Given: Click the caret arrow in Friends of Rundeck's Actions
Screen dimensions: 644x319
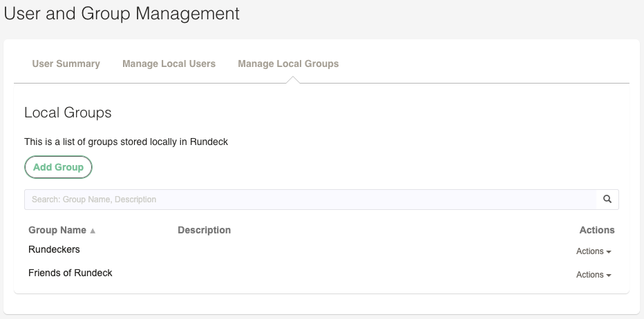Looking at the screenshot, I should pyautogui.click(x=609, y=275).
